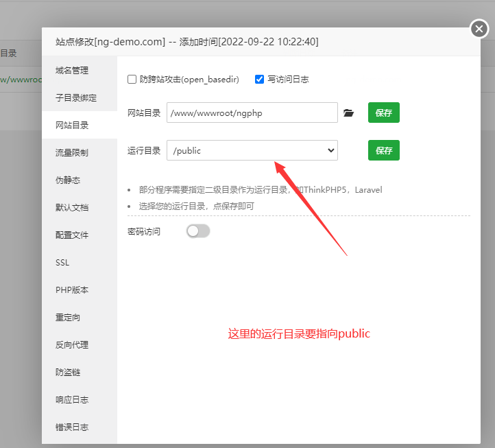Close the site modification dialog
This screenshot has height=448, width=495.
tap(479, 29)
